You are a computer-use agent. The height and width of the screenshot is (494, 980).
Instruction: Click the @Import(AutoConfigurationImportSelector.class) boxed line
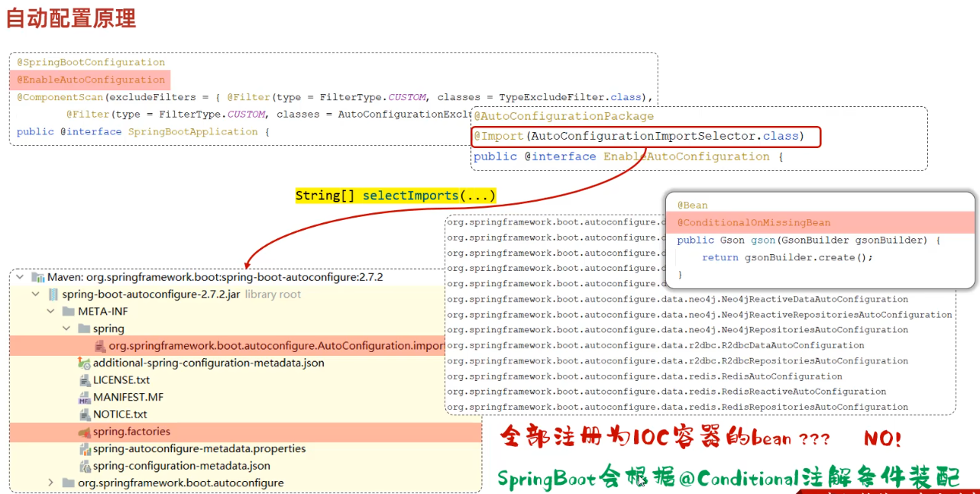[x=645, y=137]
